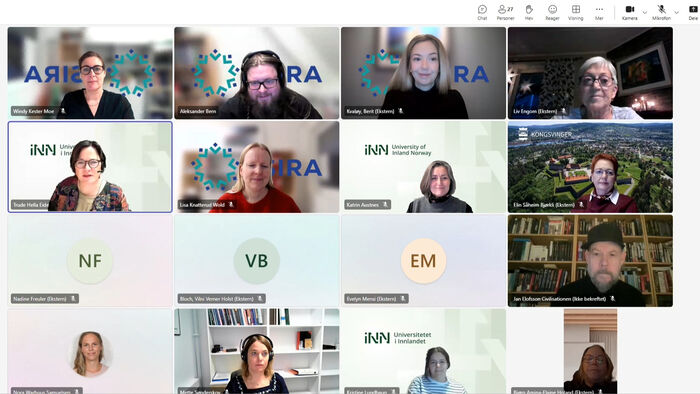Open the Visning view options
This screenshot has height=394, width=700.
coord(576,12)
